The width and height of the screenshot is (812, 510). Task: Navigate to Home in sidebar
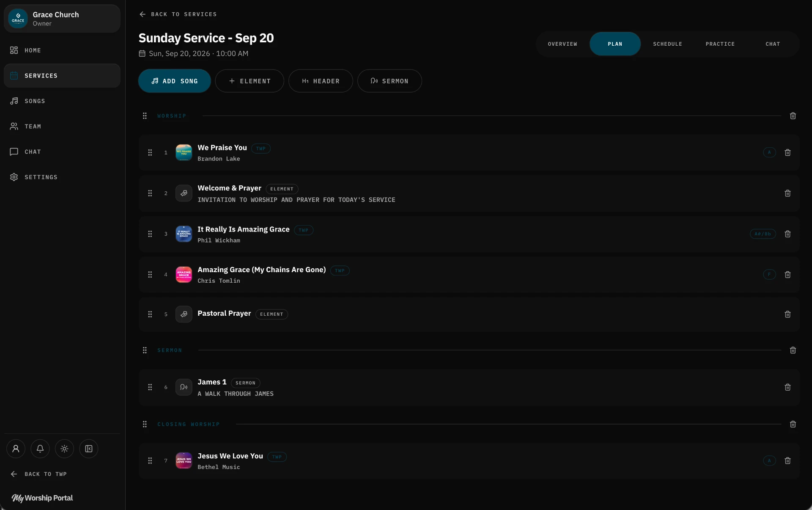[62, 50]
